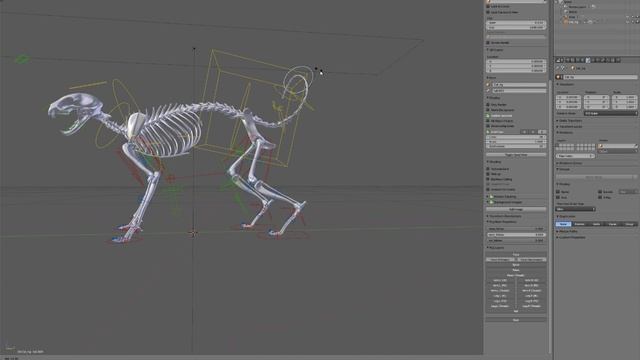Switch to the Render properties tab

point(568,60)
